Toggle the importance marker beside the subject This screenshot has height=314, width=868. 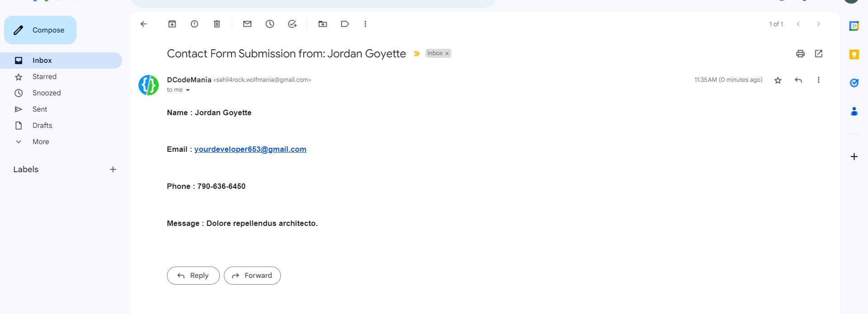tap(417, 54)
